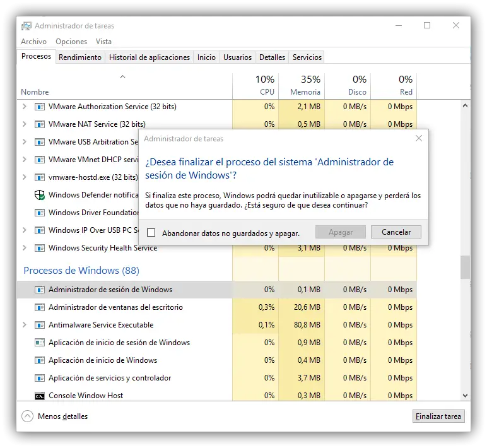Click VMware NAT Service process icon
Image resolution: width=487 pixels, height=448 pixels.
click(40, 124)
